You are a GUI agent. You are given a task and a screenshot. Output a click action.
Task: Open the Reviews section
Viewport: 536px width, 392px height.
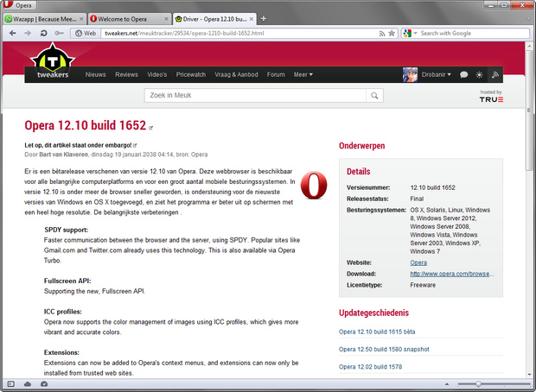point(126,74)
